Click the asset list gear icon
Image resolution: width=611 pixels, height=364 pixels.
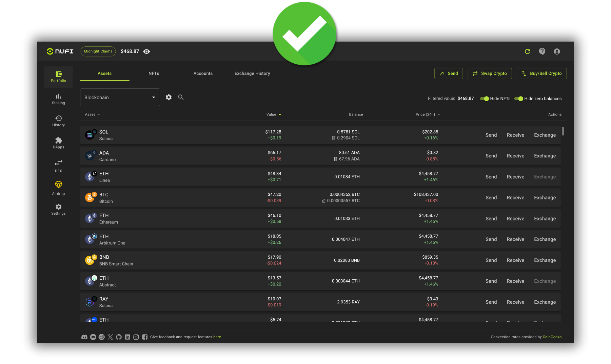point(169,97)
